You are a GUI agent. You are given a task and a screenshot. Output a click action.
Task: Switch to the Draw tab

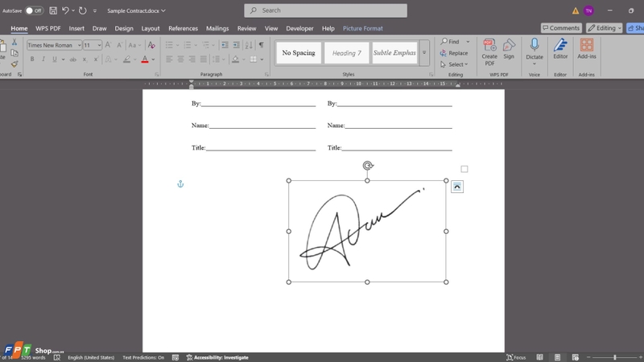click(99, 28)
